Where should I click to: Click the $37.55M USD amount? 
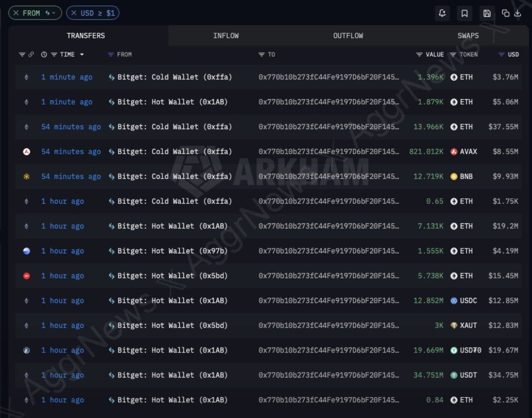coord(503,127)
